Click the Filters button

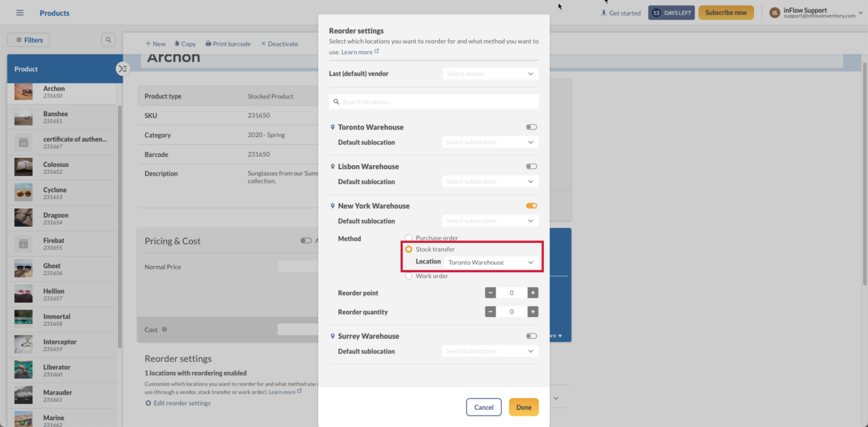(28, 40)
